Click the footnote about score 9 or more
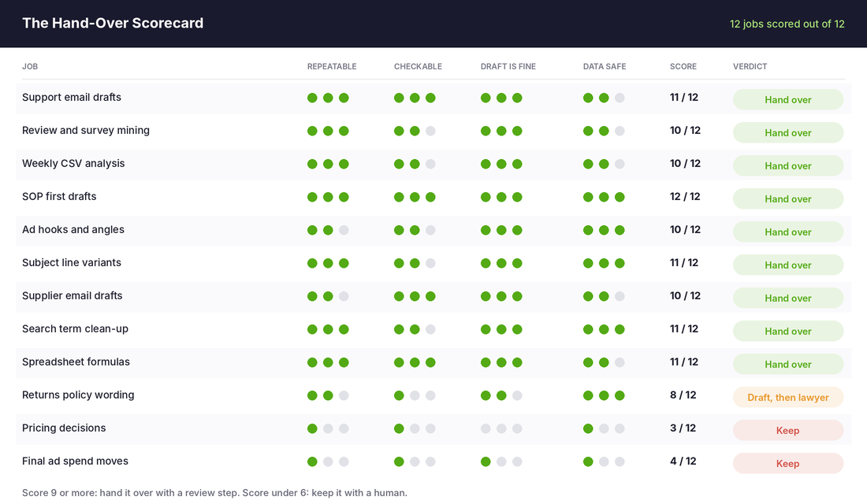This screenshot has width=867, height=504. (x=214, y=492)
